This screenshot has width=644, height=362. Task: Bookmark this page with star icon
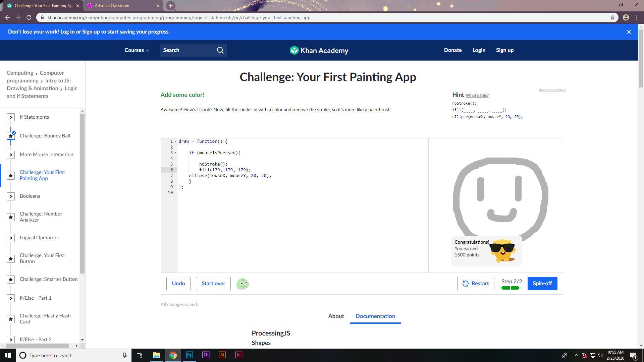(x=612, y=17)
